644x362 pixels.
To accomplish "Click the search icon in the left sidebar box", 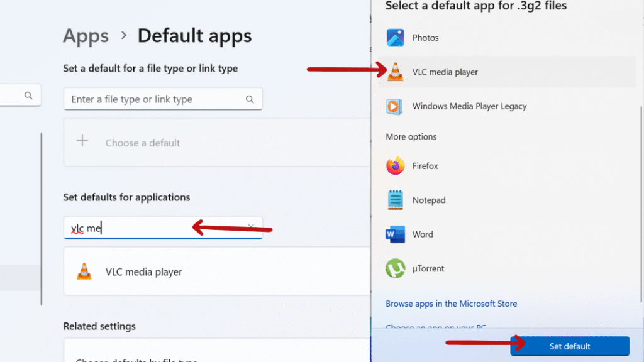I will click(x=28, y=96).
